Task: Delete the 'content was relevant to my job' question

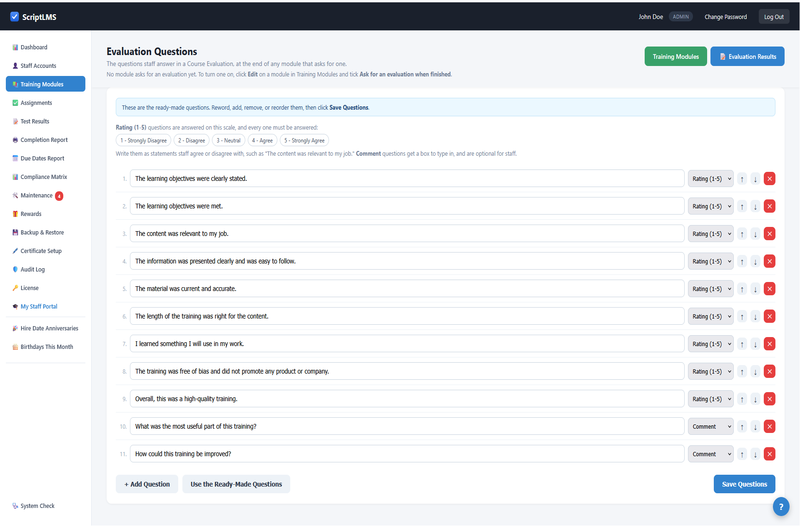Action: click(x=769, y=234)
